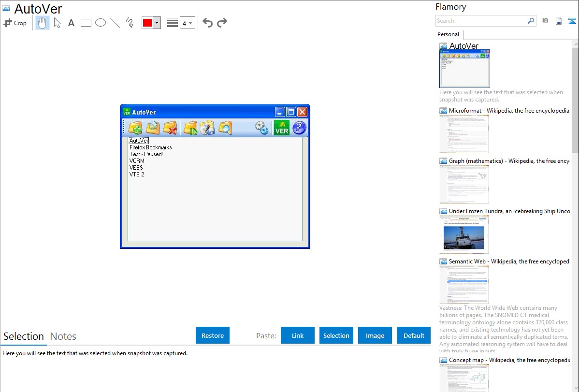Select the AutoVer list entry
The image size is (579, 392).
139,141
